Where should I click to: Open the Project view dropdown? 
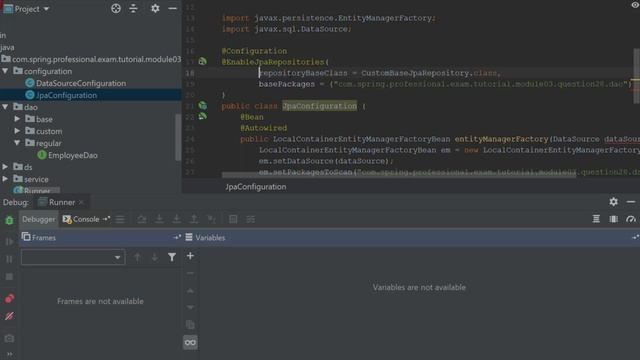[46, 9]
